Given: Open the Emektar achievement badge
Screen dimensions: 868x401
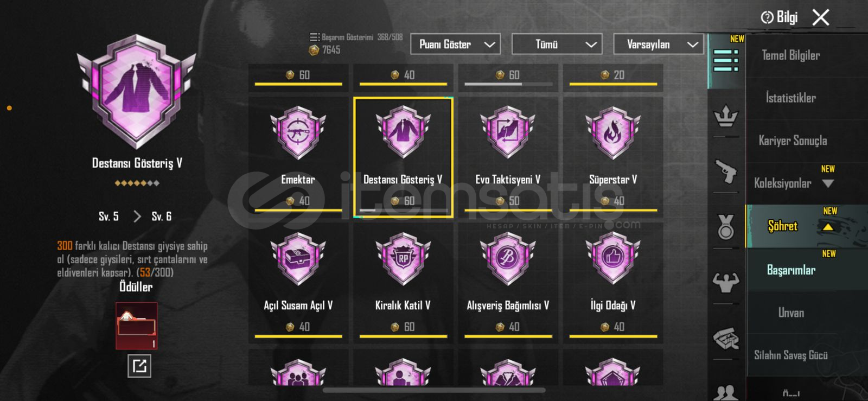Looking at the screenshot, I should point(298,133).
